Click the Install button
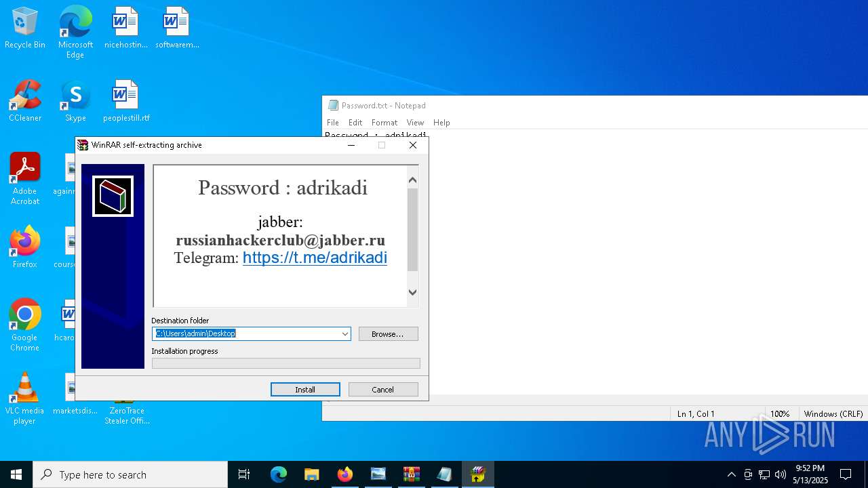 (x=305, y=389)
